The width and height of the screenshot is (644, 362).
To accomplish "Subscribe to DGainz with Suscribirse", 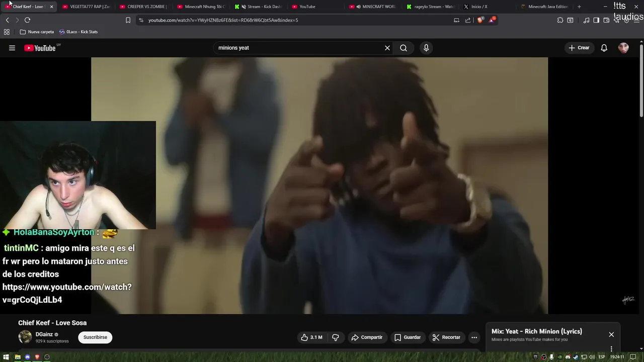I will (x=95, y=337).
